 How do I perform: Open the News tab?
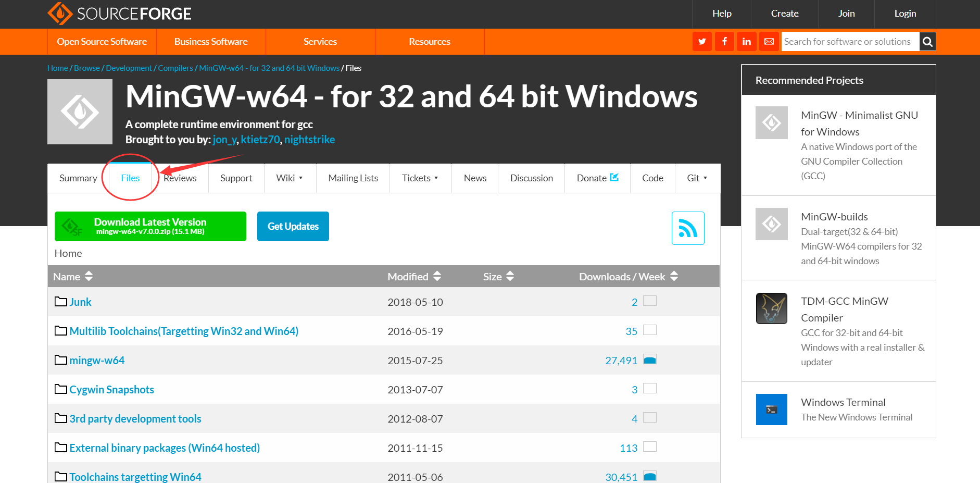(475, 178)
